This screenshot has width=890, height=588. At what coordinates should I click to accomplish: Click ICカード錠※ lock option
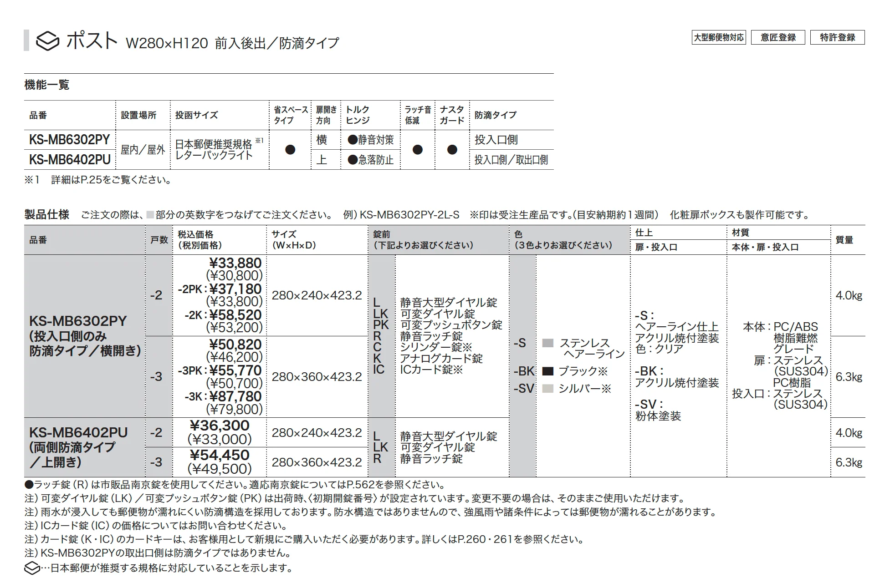pyautogui.click(x=431, y=370)
